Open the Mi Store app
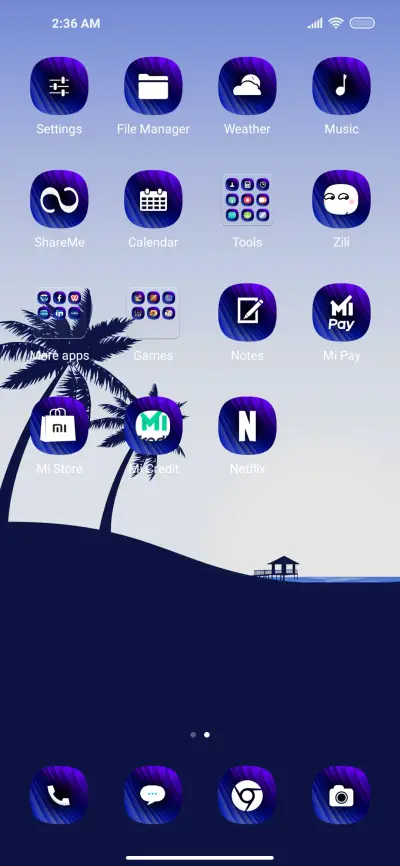Viewport: 400px width, 866px height. 59,426
